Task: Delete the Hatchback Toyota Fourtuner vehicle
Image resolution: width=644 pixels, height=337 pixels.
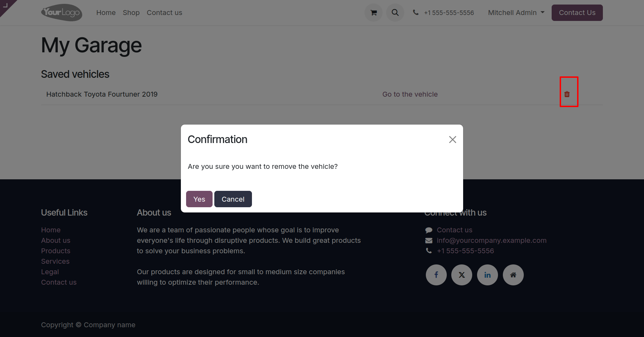Action: click(x=567, y=94)
